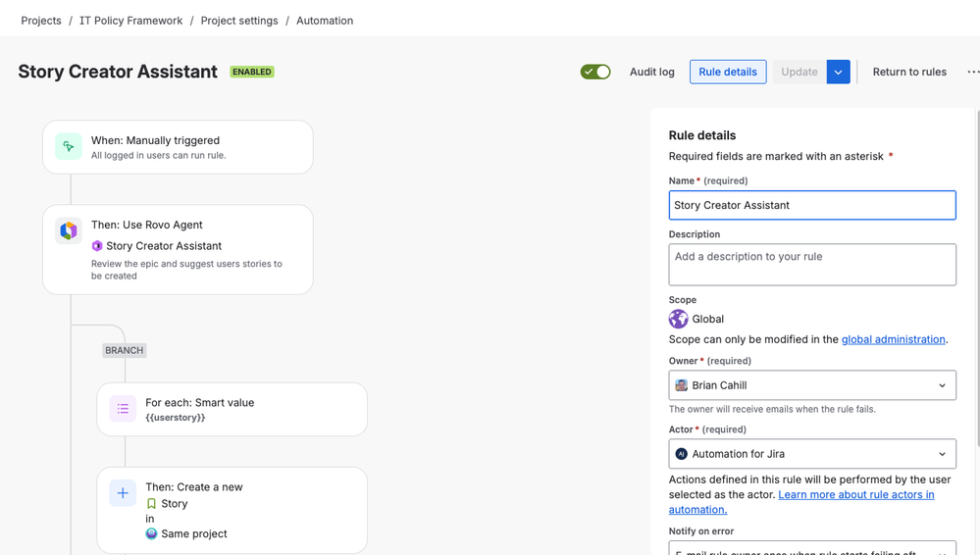Expand the Actor dropdown

pos(942,454)
